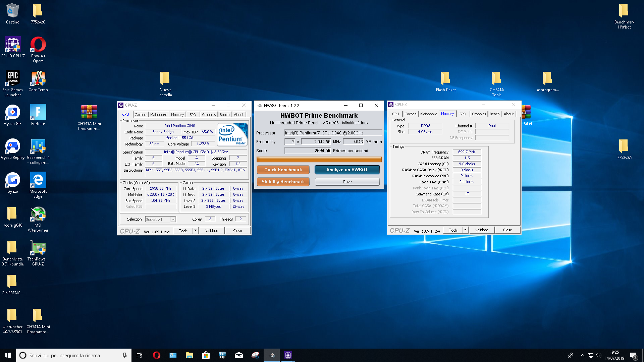Click the Frequency 2,942.56 MHz field

click(x=316, y=142)
